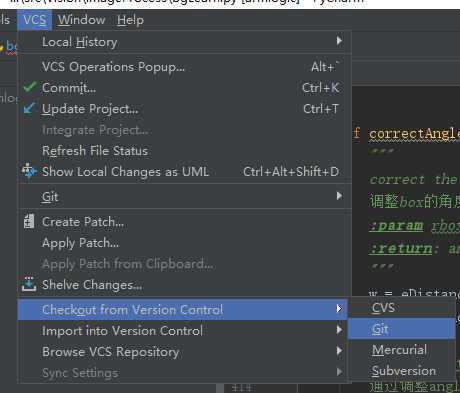Click the Shelve Changes icon
The height and width of the screenshot is (393, 460).
point(29,284)
